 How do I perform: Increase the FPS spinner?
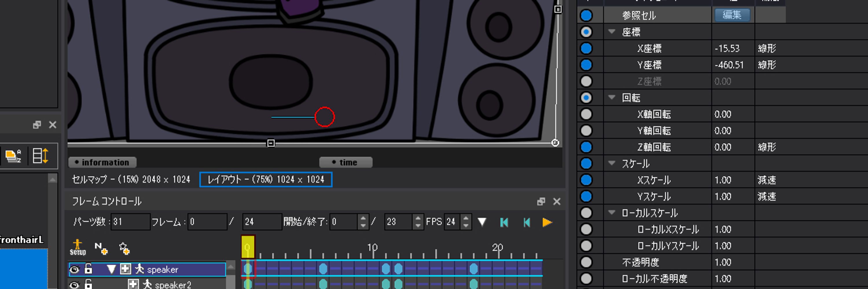tap(466, 218)
